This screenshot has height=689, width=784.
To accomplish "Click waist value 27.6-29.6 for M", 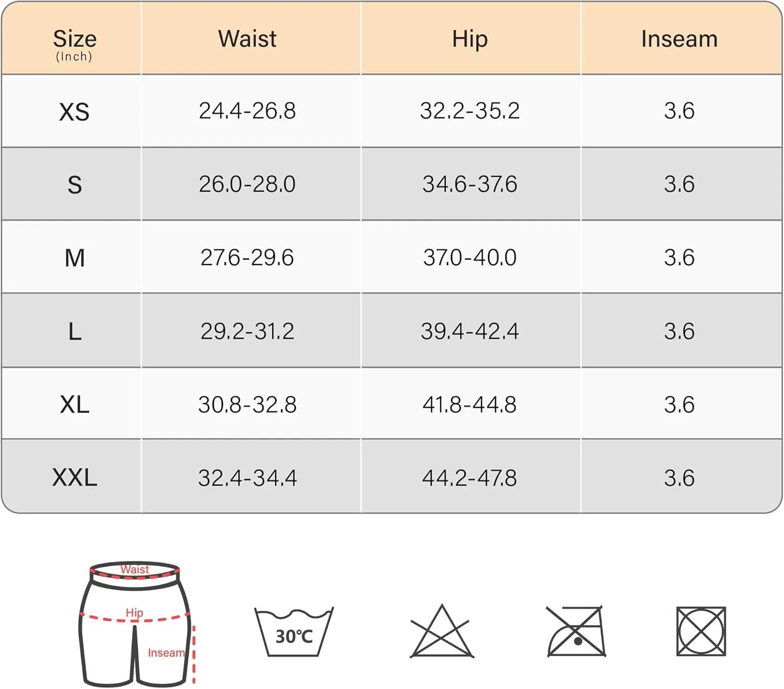I will tap(247, 258).
